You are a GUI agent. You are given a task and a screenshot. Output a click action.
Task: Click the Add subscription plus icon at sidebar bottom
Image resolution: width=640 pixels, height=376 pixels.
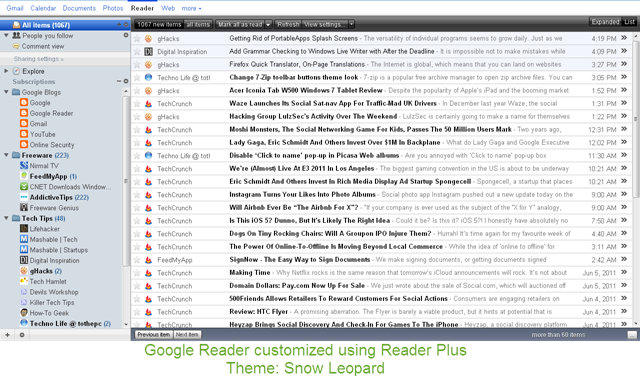tap(7, 335)
